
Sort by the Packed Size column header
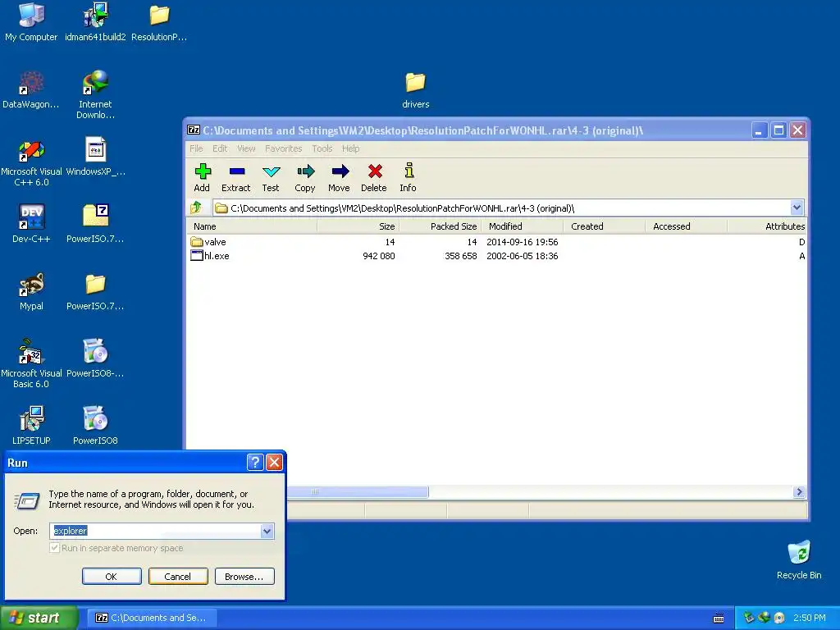(x=441, y=226)
